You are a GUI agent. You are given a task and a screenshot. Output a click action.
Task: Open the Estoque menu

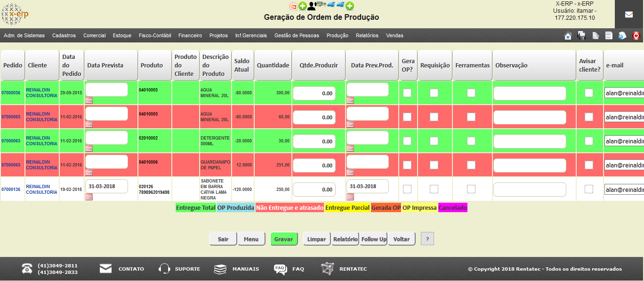pos(122,35)
